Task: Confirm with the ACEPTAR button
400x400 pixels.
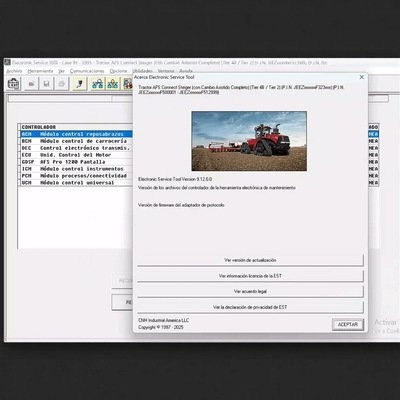Action: (x=348, y=324)
